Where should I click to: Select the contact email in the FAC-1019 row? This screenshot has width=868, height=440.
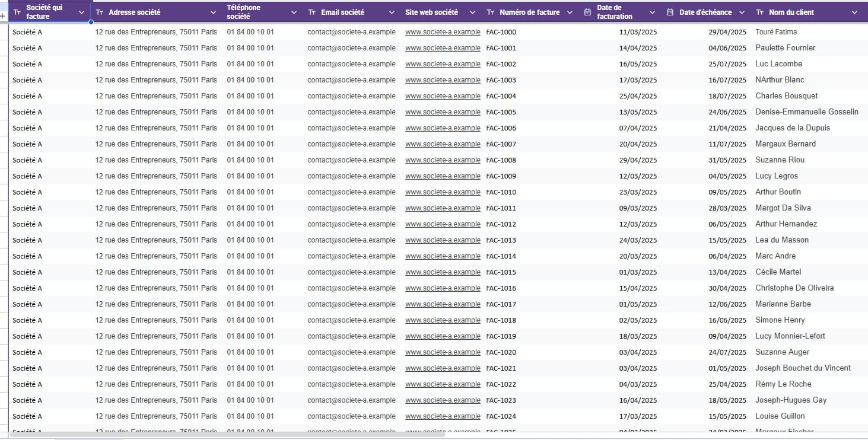pos(351,336)
